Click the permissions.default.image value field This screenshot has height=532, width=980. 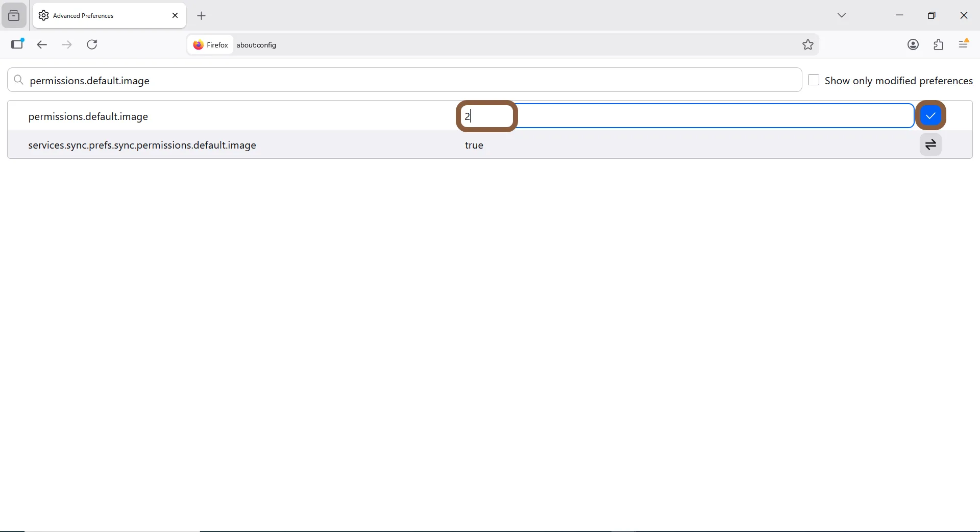point(684,116)
